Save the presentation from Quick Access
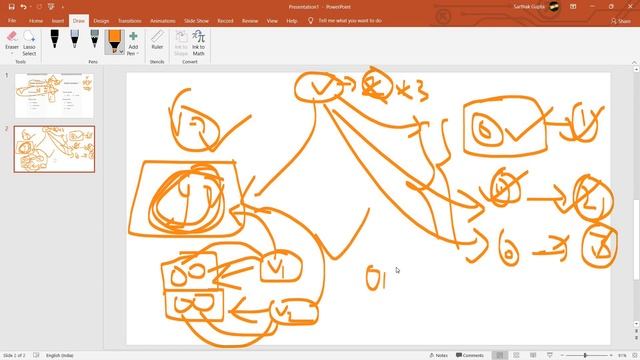 tap(11, 7)
